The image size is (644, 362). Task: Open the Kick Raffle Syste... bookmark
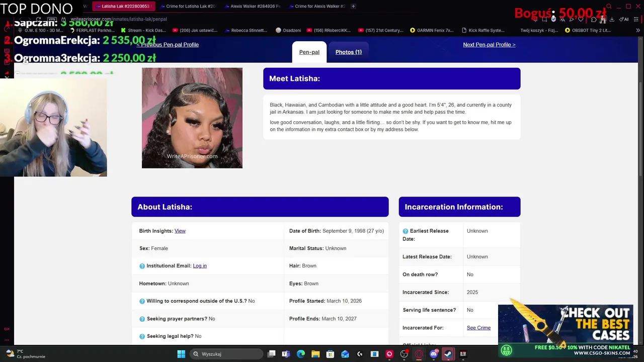click(483, 30)
